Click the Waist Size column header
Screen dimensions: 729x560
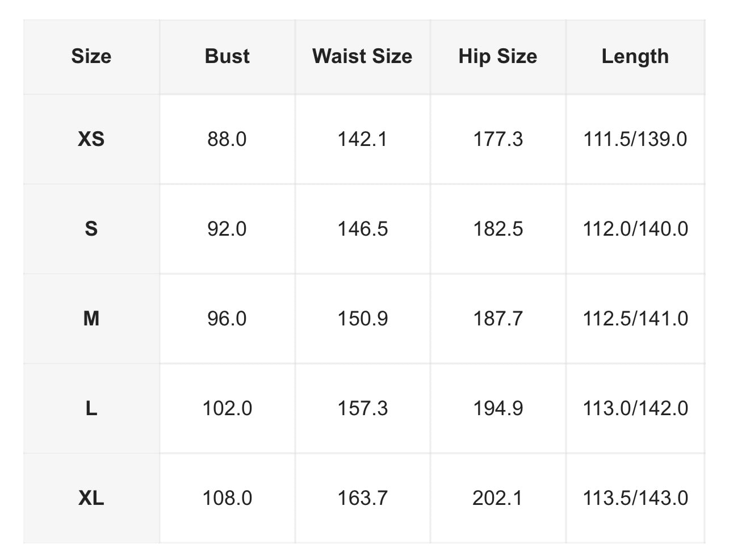[362, 56]
